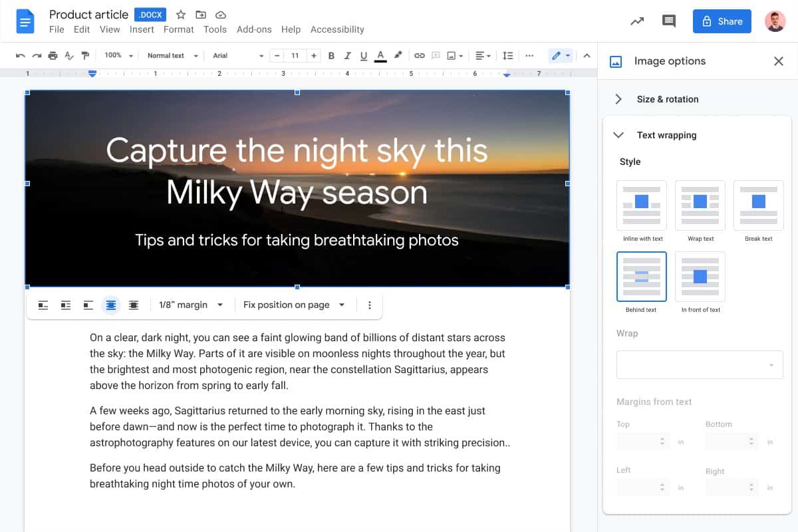798x532 pixels.
Task: Close the Image options panel
Action: [x=779, y=61]
